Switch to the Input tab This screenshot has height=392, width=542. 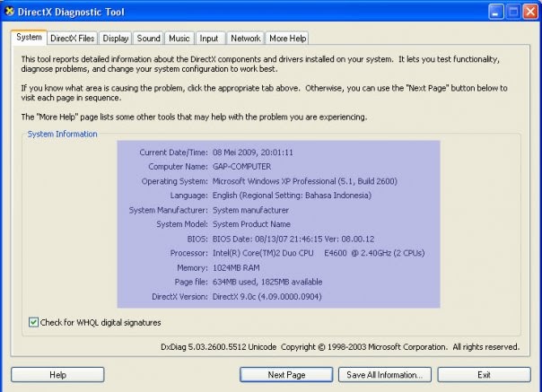[x=209, y=39]
